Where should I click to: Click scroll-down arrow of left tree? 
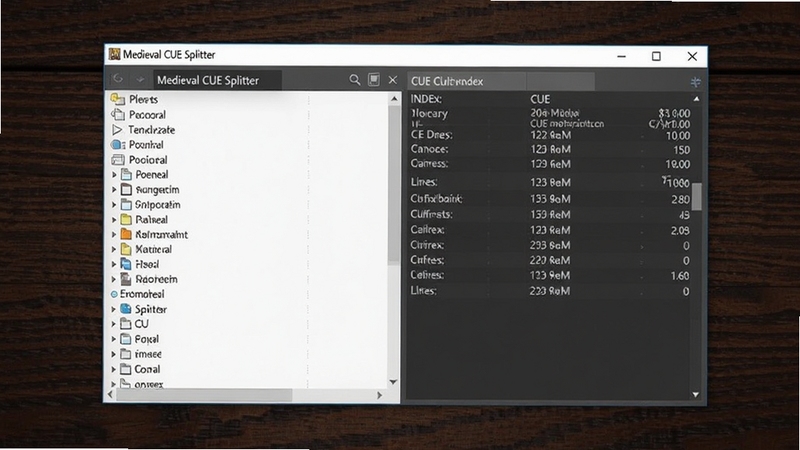click(x=393, y=382)
